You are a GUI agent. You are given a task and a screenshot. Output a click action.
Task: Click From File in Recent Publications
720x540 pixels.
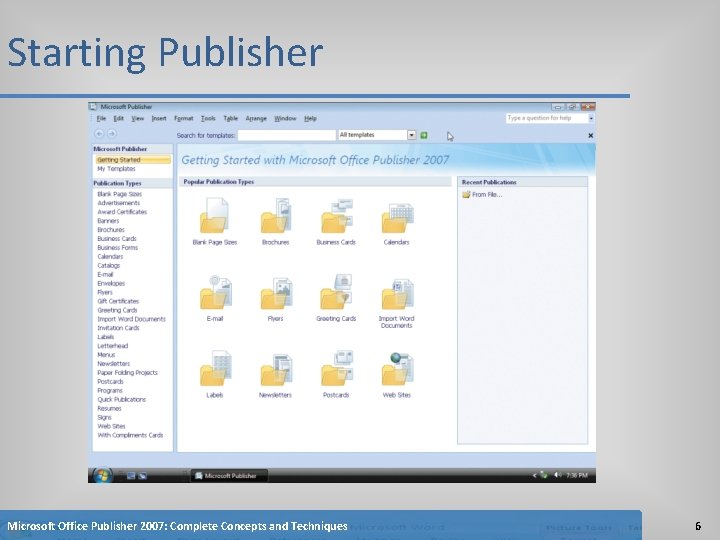pyautogui.click(x=482, y=195)
